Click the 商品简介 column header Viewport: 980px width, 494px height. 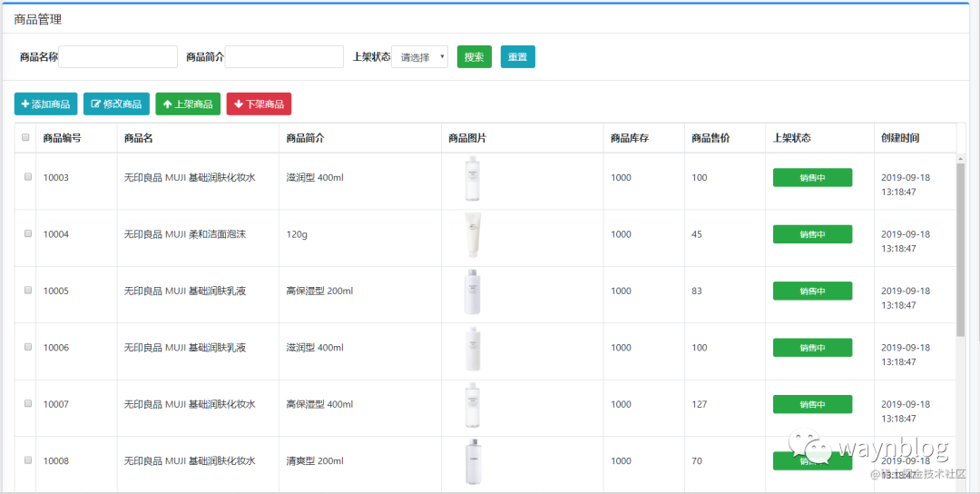click(305, 138)
